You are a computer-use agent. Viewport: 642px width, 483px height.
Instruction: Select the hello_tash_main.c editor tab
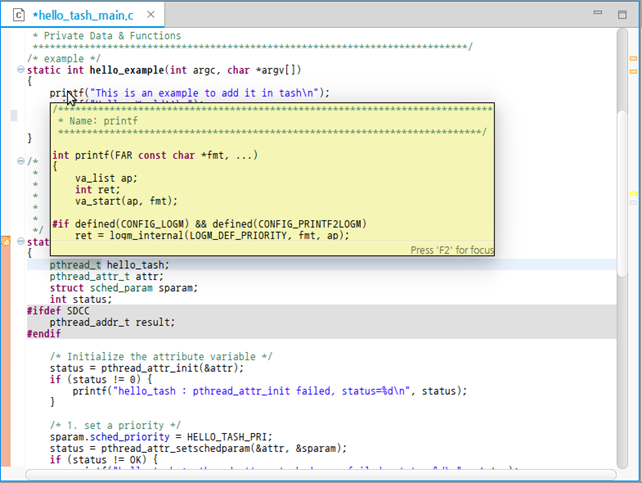pyautogui.click(x=84, y=15)
